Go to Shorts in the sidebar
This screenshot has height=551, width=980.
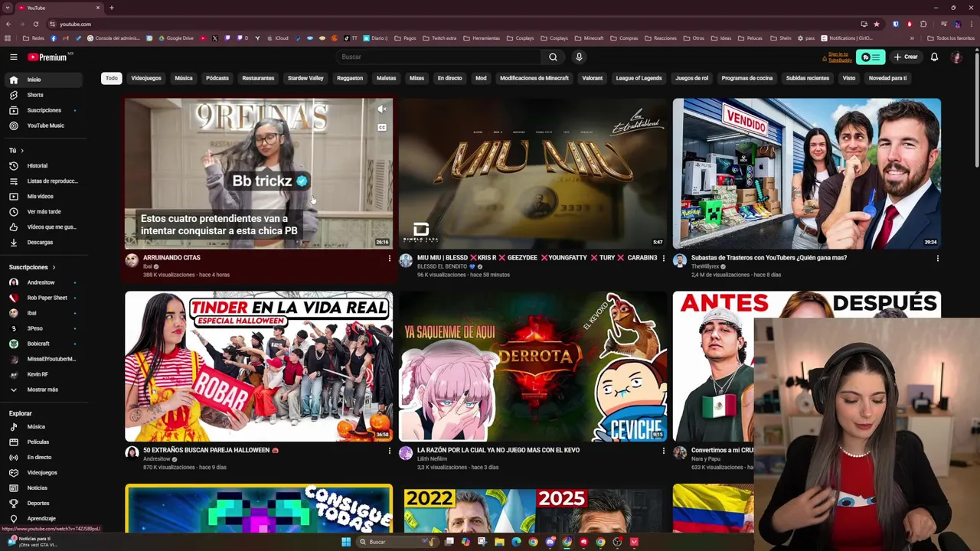click(43, 95)
